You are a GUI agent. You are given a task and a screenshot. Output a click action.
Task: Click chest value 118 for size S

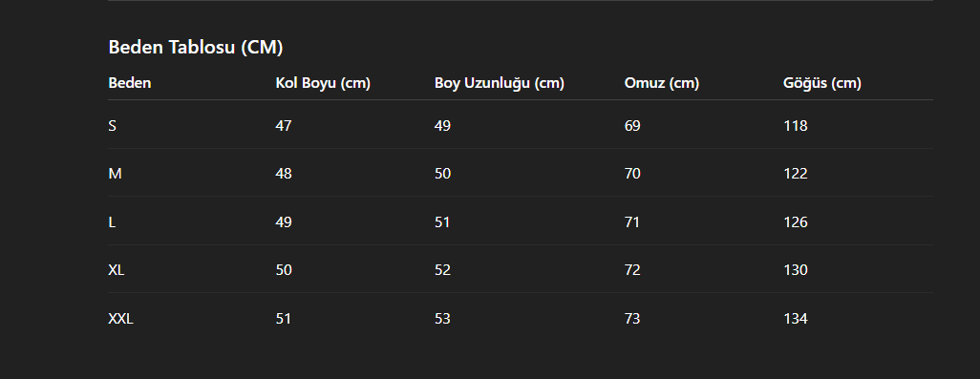[796, 126]
